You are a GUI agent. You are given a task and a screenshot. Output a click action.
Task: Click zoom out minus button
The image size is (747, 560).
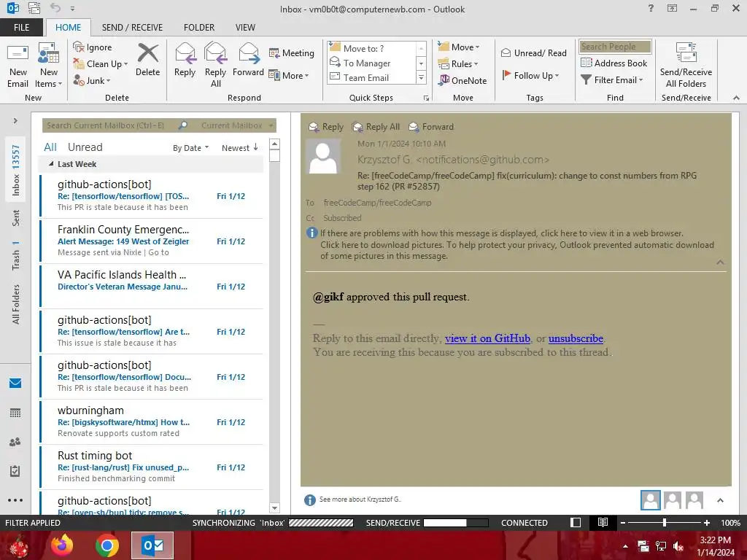tap(622, 522)
